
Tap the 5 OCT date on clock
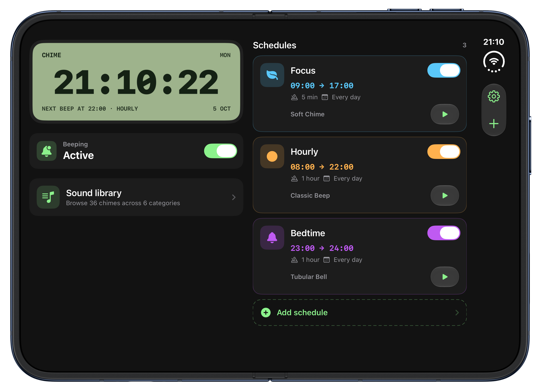point(222,109)
